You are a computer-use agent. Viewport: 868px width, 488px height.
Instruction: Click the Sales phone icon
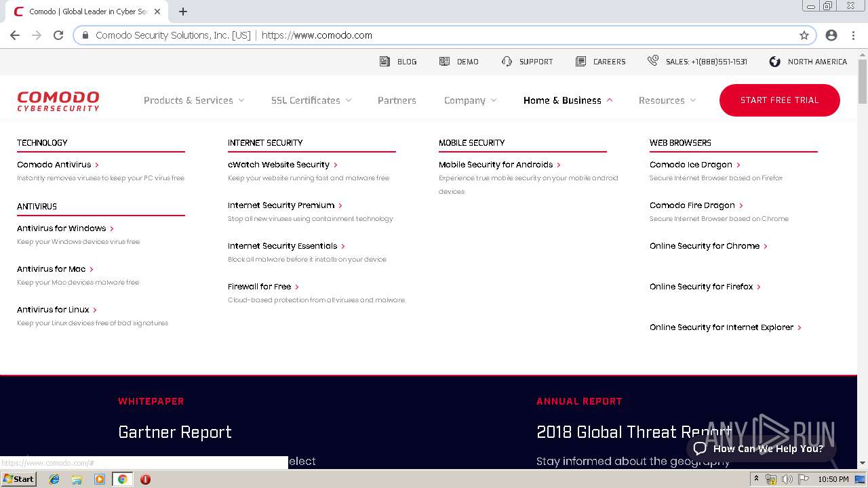tap(652, 60)
